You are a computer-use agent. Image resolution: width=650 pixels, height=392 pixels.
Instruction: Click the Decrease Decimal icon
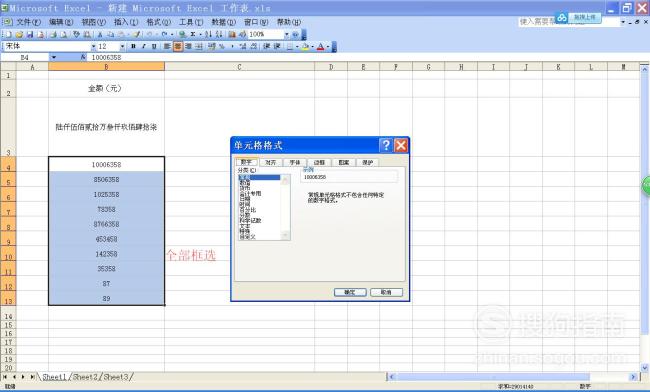[x=254, y=46]
